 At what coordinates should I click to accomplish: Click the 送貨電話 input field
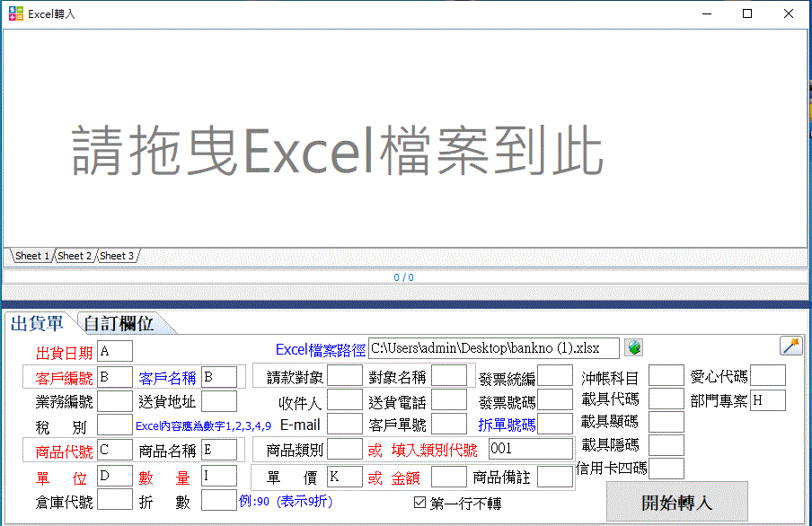[449, 400]
